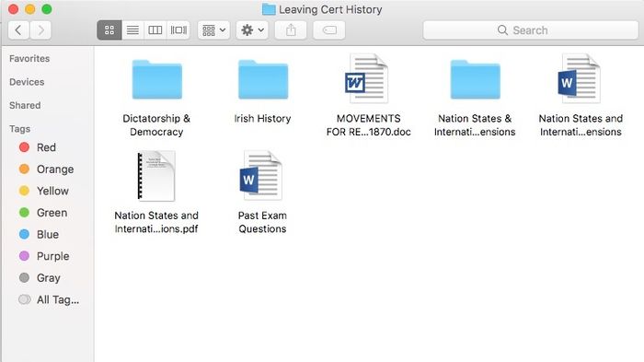Open the item arrangement dropdown
This screenshot has width=644, height=362.
[x=213, y=30]
